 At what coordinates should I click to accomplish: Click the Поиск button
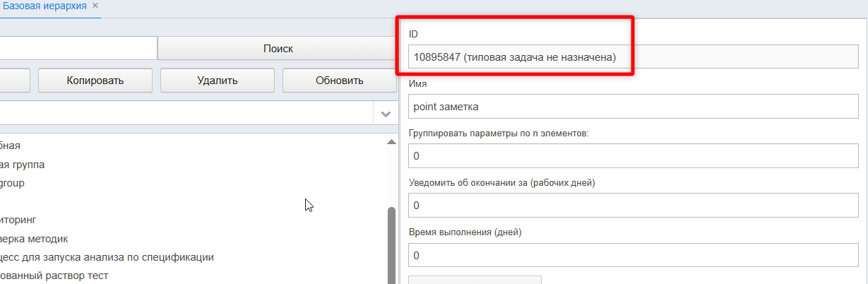tap(278, 49)
